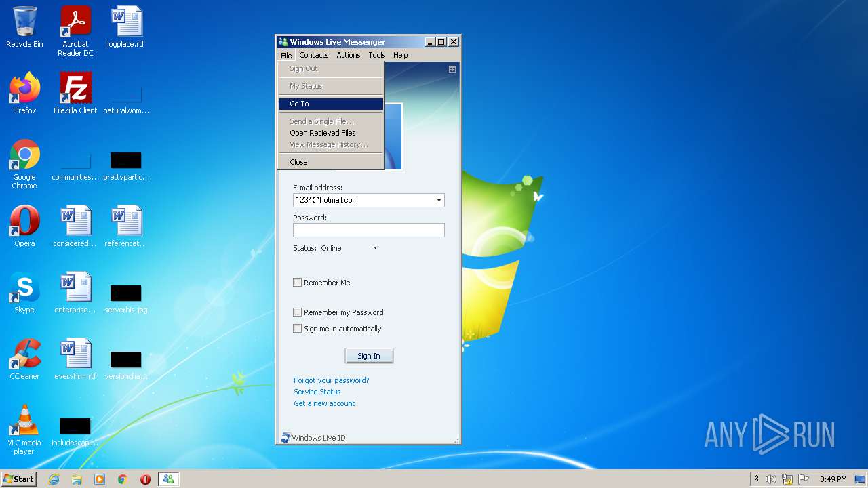Click the network tray icon

(787, 479)
